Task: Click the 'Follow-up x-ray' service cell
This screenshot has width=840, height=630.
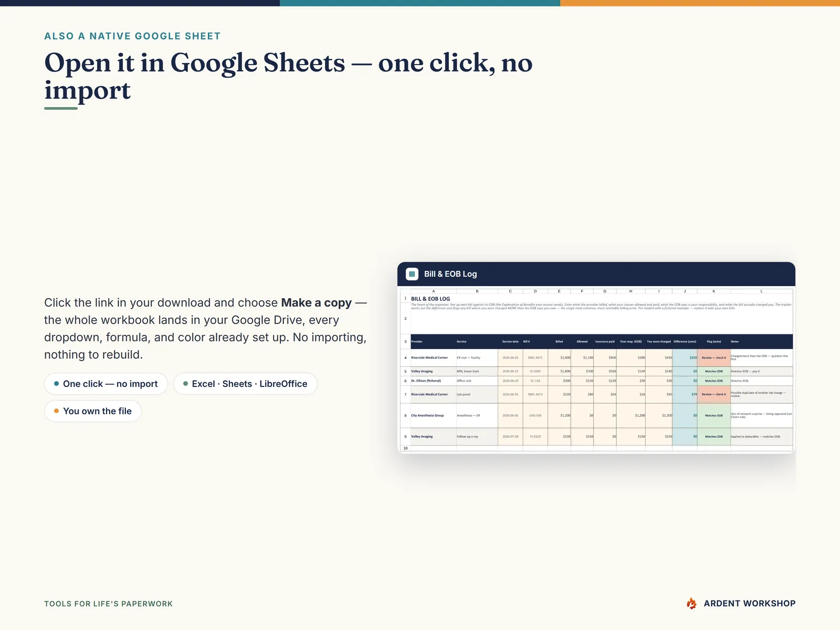Action: pyautogui.click(x=477, y=436)
